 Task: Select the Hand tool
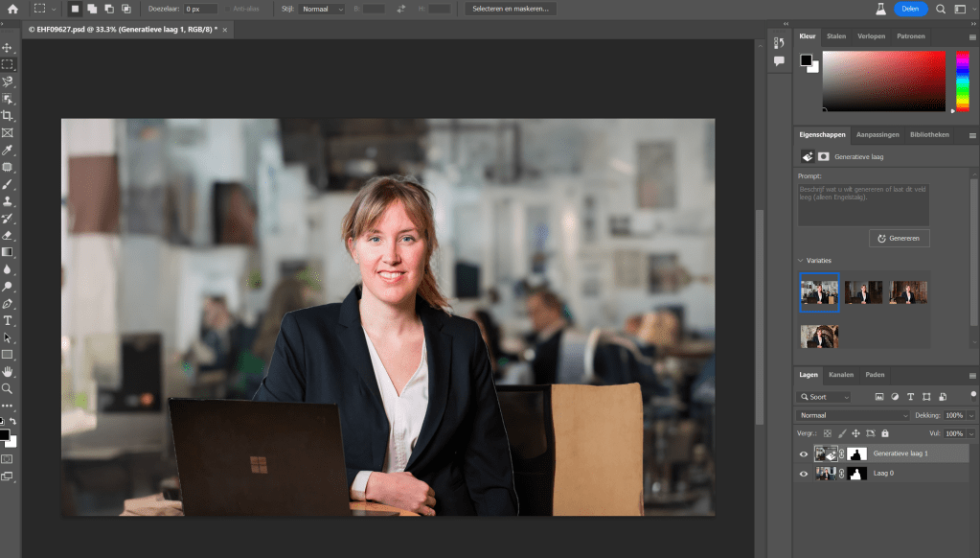(8, 371)
